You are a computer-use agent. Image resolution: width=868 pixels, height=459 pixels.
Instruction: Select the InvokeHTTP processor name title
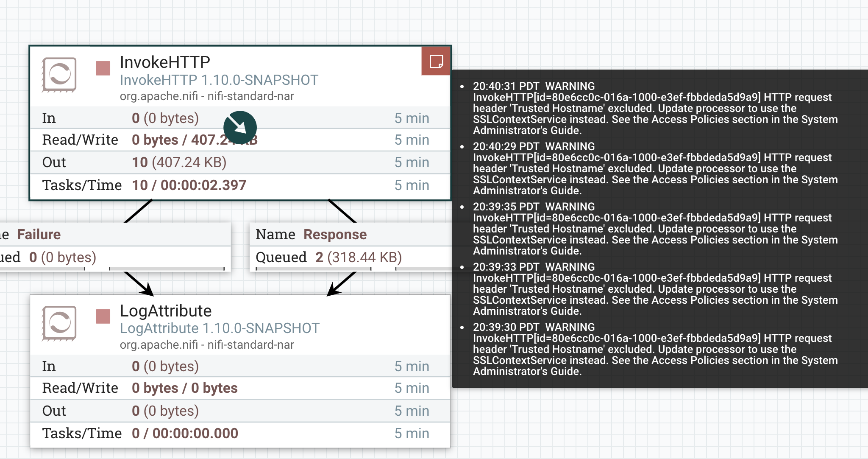165,62
